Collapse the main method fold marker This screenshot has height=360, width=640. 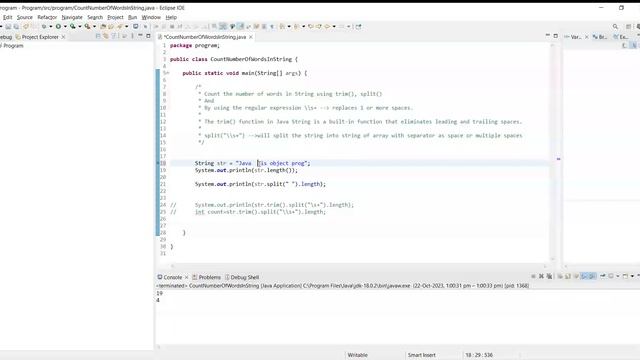coord(168,73)
